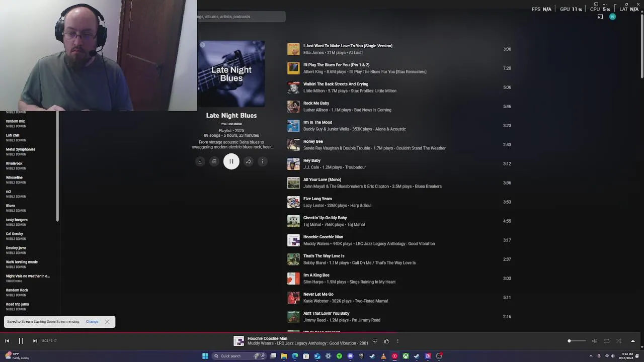Viewport: 644px width, 362px height.
Task: Click the Late Night Blues cover art
Action: pyautogui.click(x=231, y=73)
